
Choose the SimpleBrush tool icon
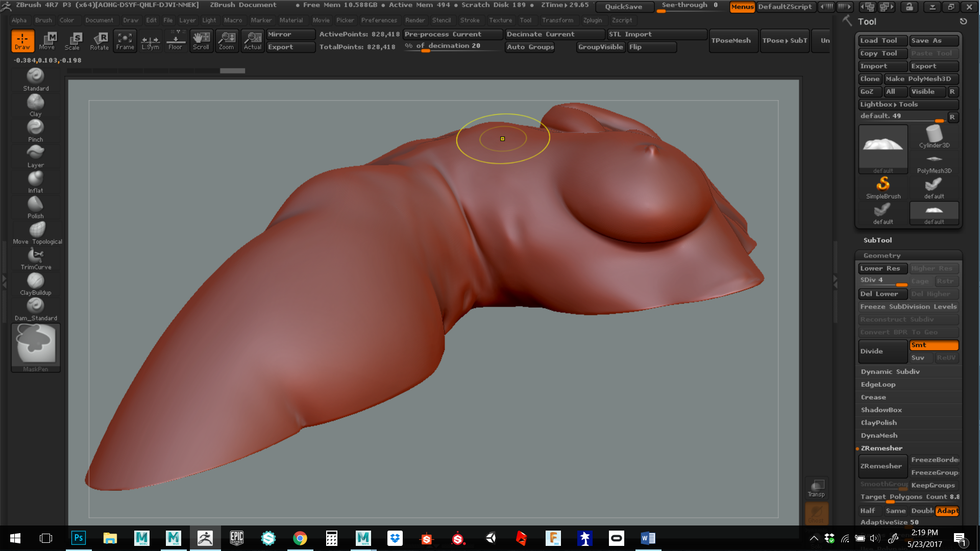(x=883, y=188)
